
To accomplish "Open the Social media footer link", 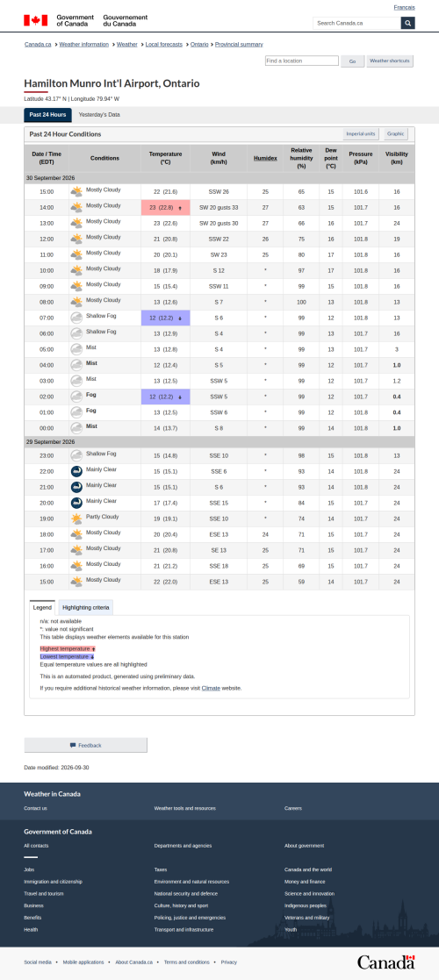I will (38, 962).
